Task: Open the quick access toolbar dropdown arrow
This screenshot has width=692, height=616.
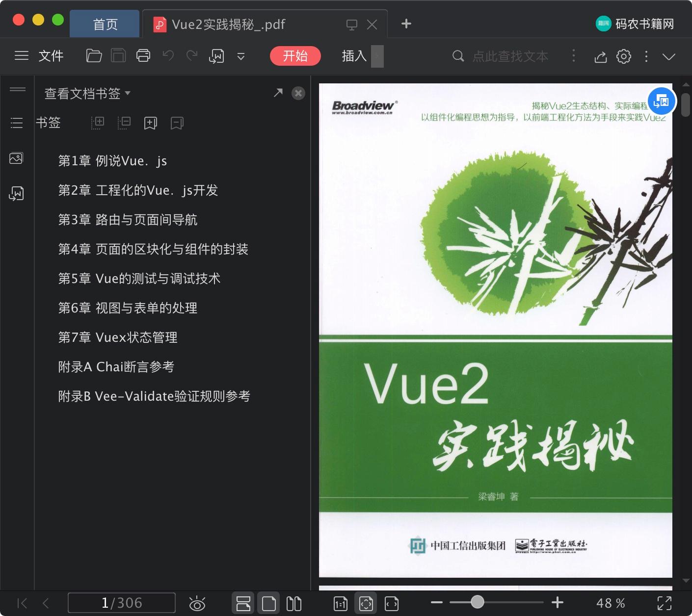Action: (x=241, y=56)
